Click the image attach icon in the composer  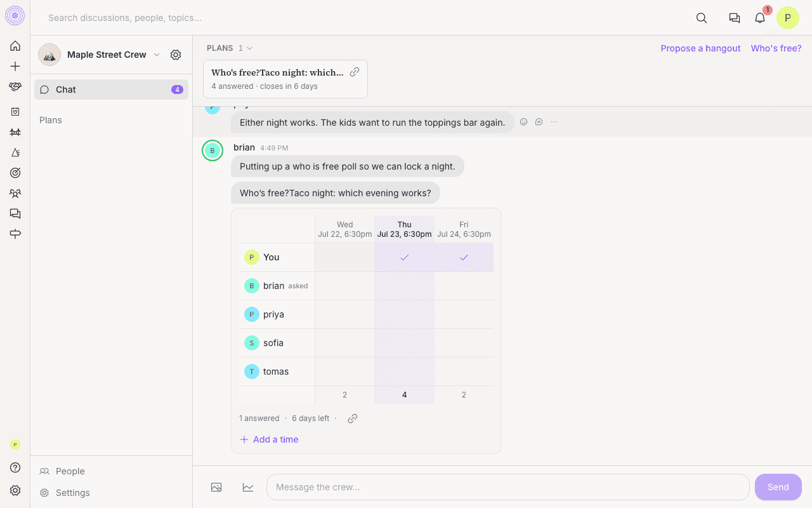(x=216, y=487)
